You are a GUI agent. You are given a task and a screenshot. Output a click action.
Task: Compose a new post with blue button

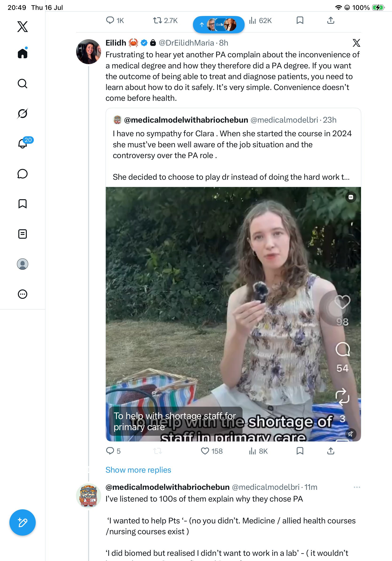[23, 522]
